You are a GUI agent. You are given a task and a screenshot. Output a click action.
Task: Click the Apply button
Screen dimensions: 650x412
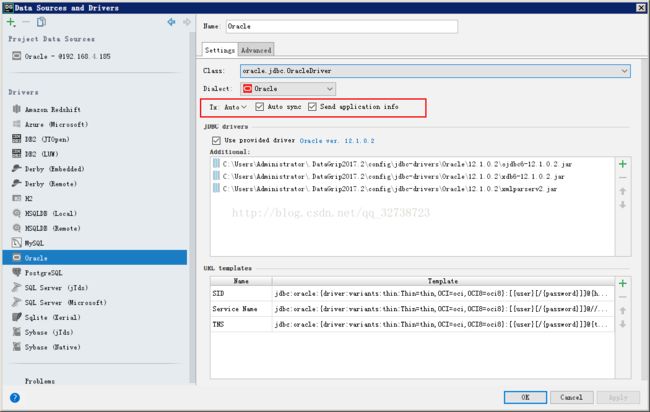618,397
